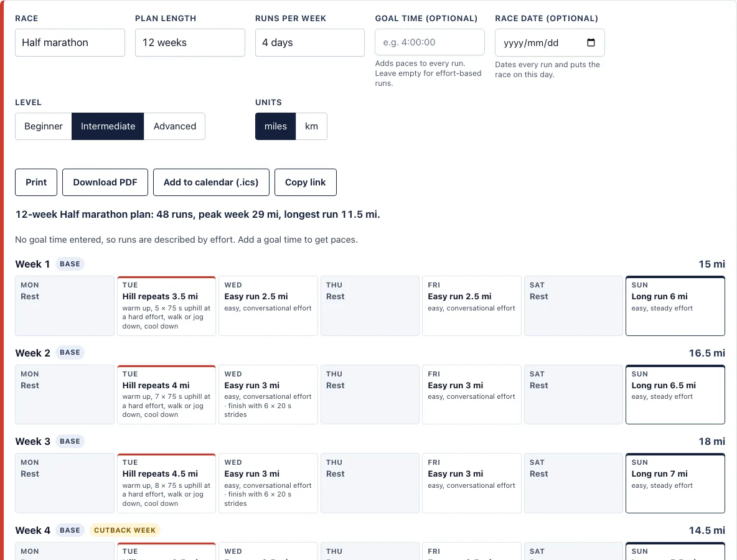Open the Runs Per Week dropdown
This screenshot has height=560, width=737.
310,43
